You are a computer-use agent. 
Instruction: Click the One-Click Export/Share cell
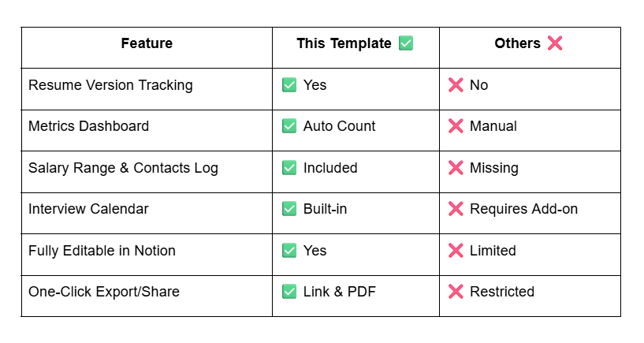[x=104, y=292]
